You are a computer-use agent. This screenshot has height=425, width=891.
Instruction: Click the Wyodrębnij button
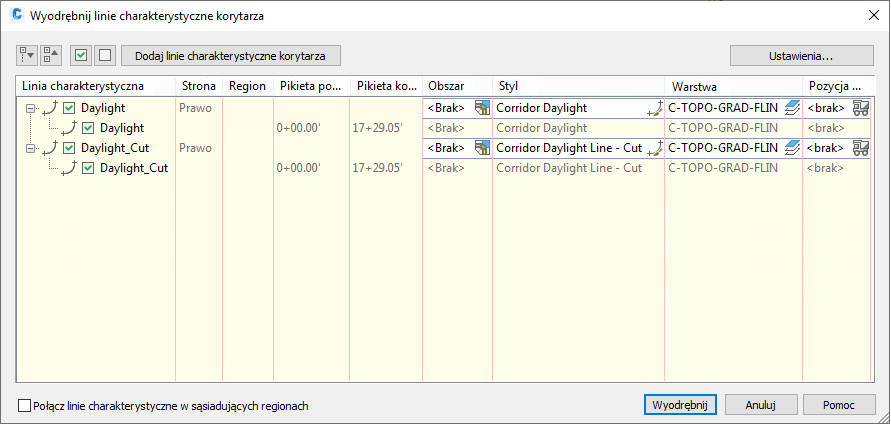679,405
